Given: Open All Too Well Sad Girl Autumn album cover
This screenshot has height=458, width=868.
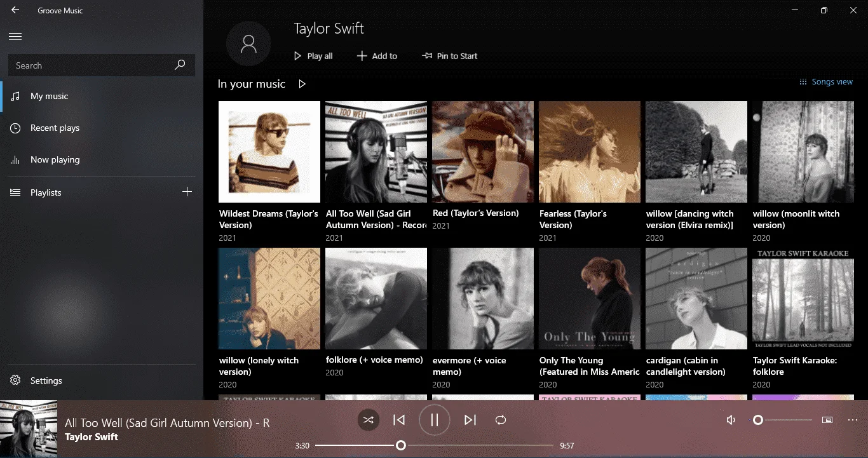Looking at the screenshot, I should [x=376, y=152].
